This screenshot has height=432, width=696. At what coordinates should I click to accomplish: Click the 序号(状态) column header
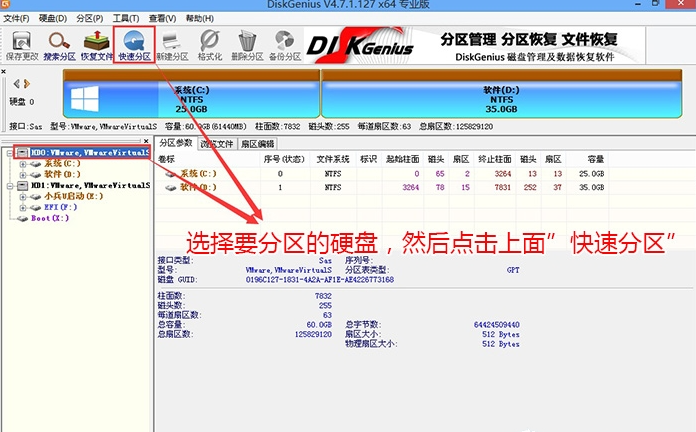coord(284,159)
